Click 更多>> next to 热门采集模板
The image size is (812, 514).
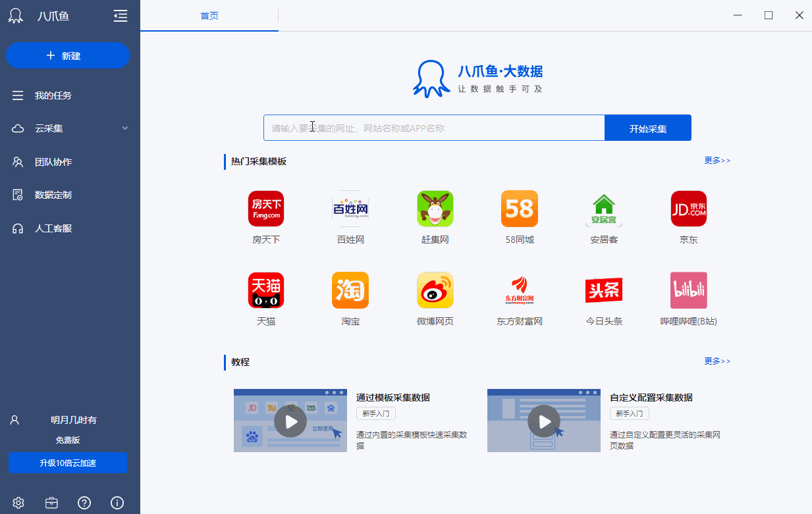(717, 161)
